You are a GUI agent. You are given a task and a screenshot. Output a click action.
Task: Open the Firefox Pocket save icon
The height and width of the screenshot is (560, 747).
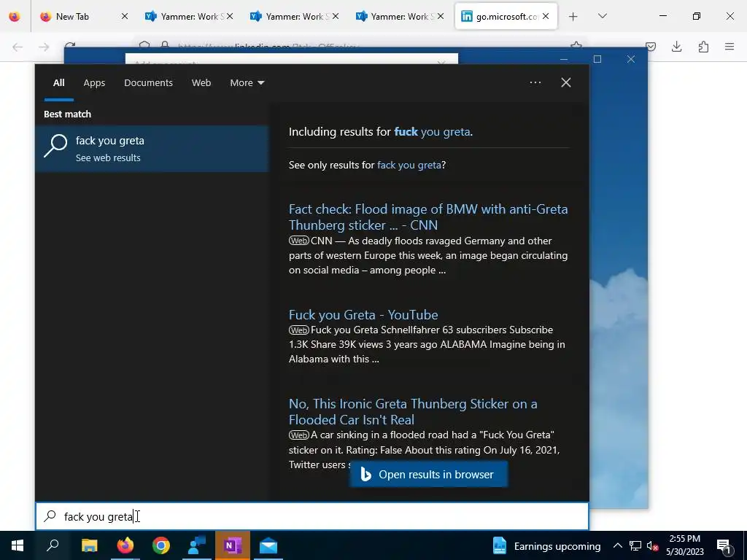point(651,47)
